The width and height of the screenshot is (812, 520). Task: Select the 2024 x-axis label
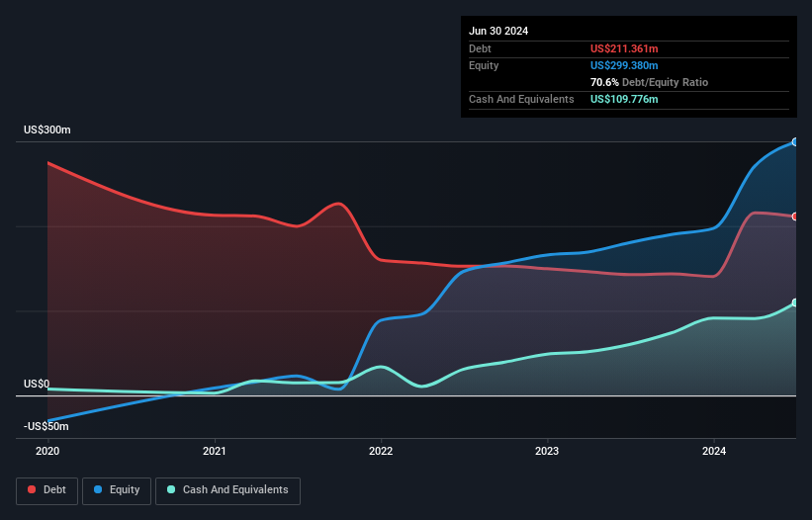(714, 451)
